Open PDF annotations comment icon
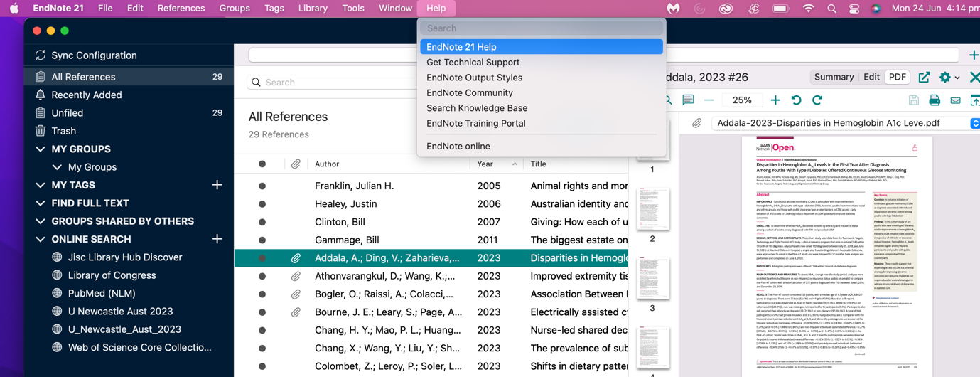Viewport: 980px width, 377px height. pyautogui.click(x=688, y=100)
